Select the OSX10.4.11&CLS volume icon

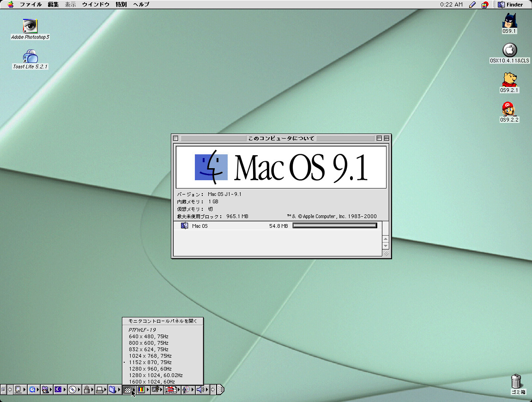pos(509,50)
